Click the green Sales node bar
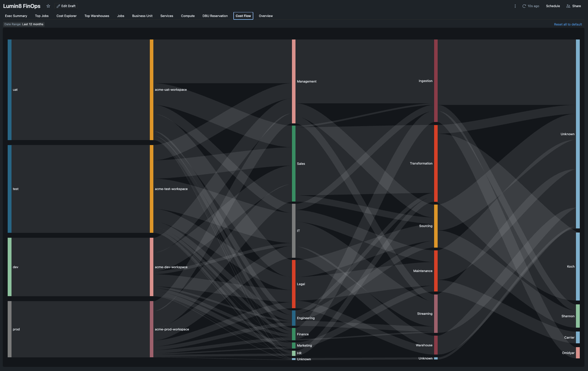The height and width of the screenshot is (371, 588). point(294,163)
